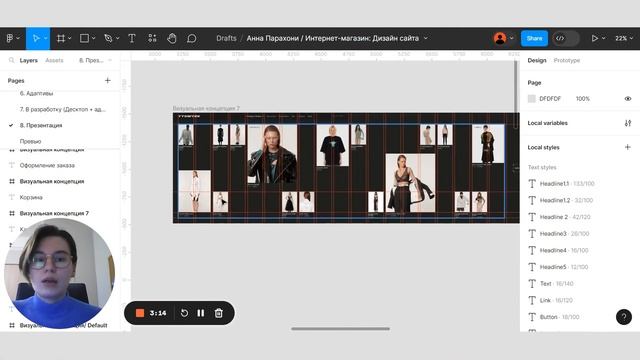
Task: Open Pen tool options dropdown arrow
Action: click(x=118, y=38)
